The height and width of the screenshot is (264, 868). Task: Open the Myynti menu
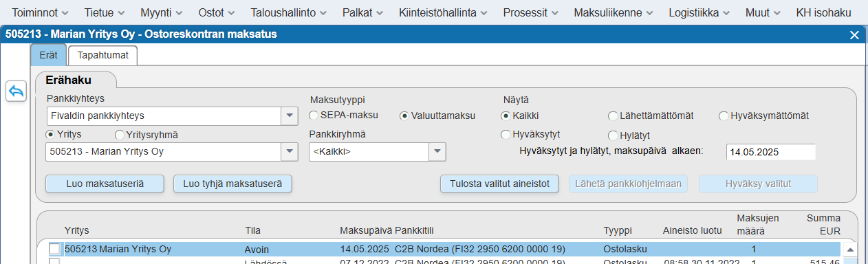(x=161, y=12)
